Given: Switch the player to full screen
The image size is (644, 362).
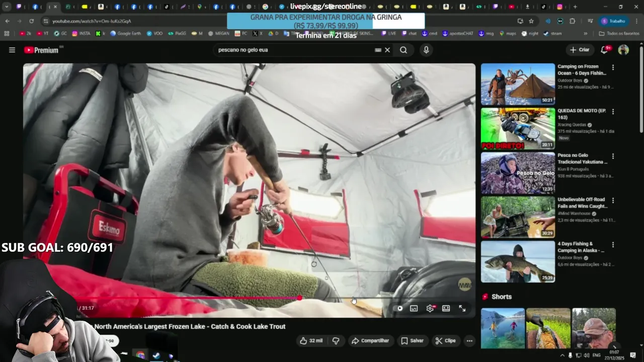Looking at the screenshot, I should (462, 309).
